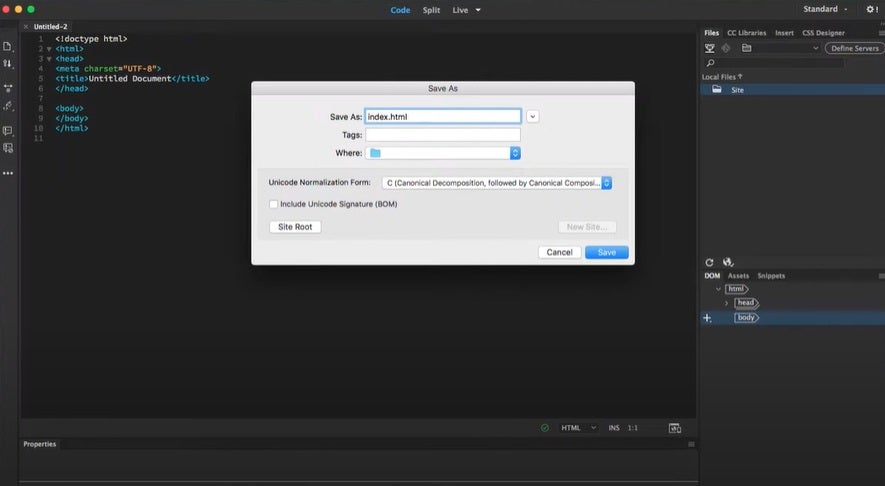Open Unicode Normalization Form dropdown
The image size is (885, 486).
click(x=497, y=183)
